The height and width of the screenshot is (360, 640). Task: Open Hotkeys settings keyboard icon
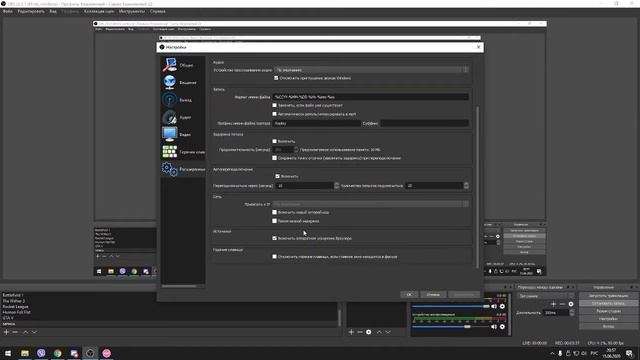point(169,152)
